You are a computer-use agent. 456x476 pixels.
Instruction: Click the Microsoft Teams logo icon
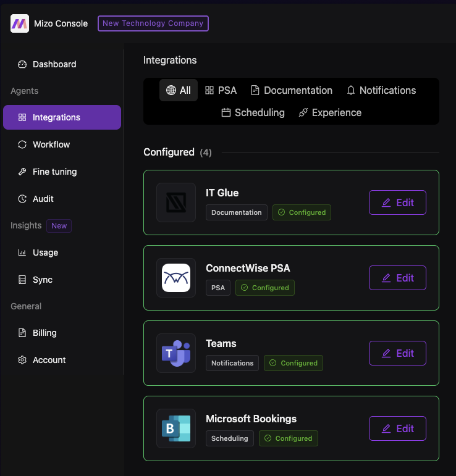(176, 353)
